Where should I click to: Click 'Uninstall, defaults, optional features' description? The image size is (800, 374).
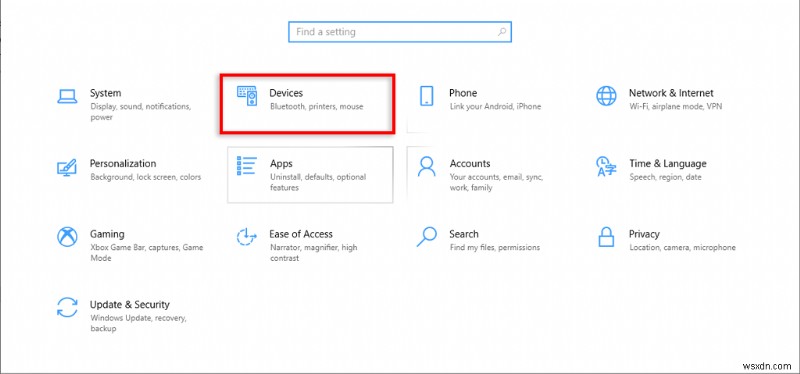pos(318,182)
